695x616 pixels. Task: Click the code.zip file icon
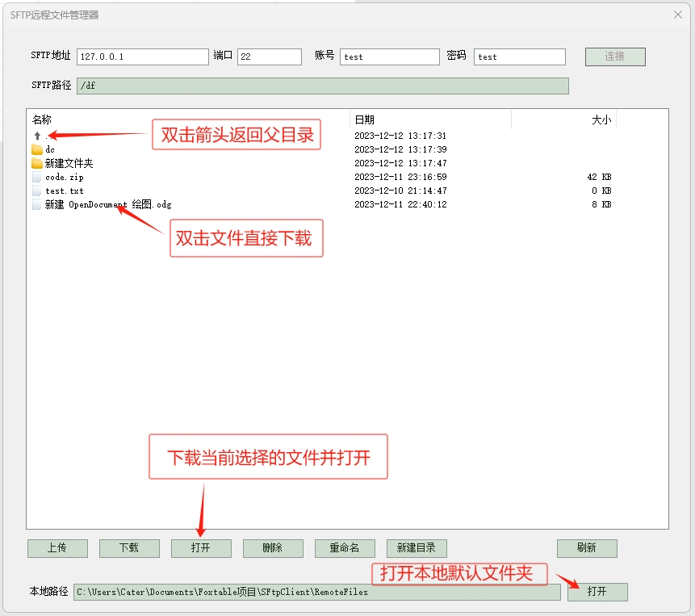37,177
